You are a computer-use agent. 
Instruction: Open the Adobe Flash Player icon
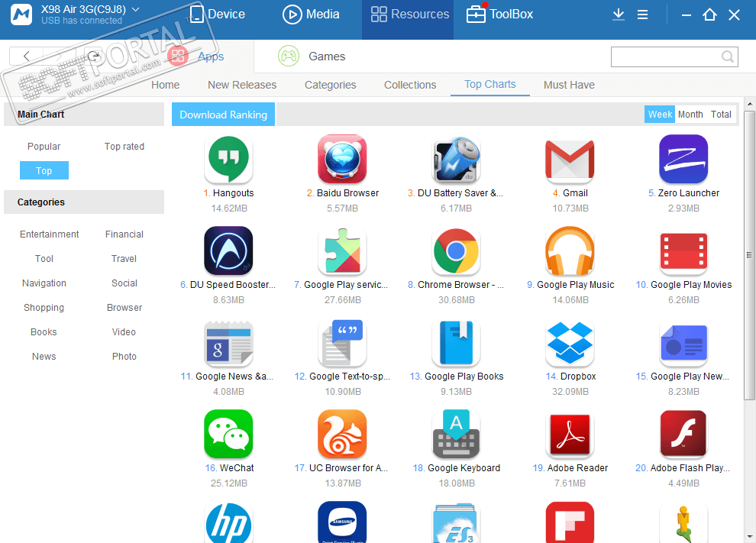tap(683, 434)
